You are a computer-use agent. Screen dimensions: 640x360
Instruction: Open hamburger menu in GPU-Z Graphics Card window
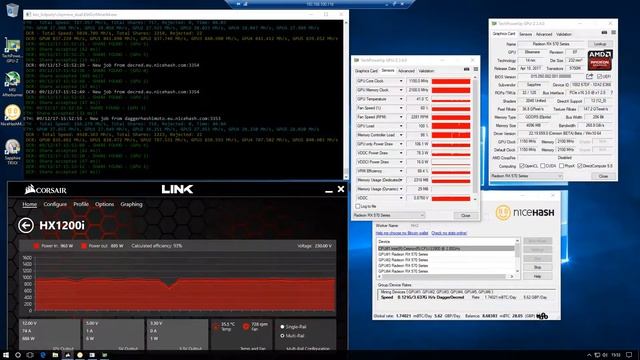[x=613, y=33]
